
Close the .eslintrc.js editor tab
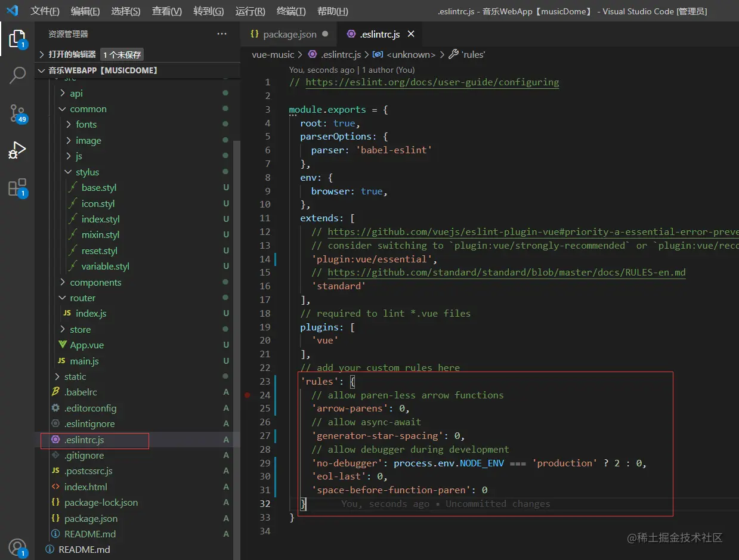tap(411, 34)
